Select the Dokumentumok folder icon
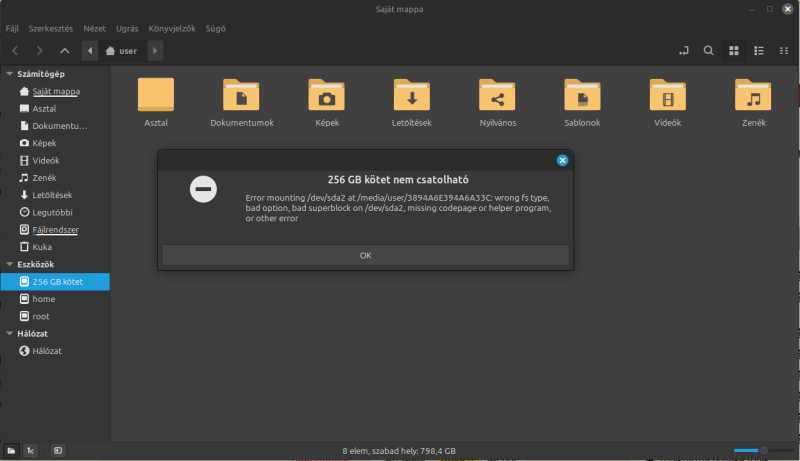 [x=241, y=95]
